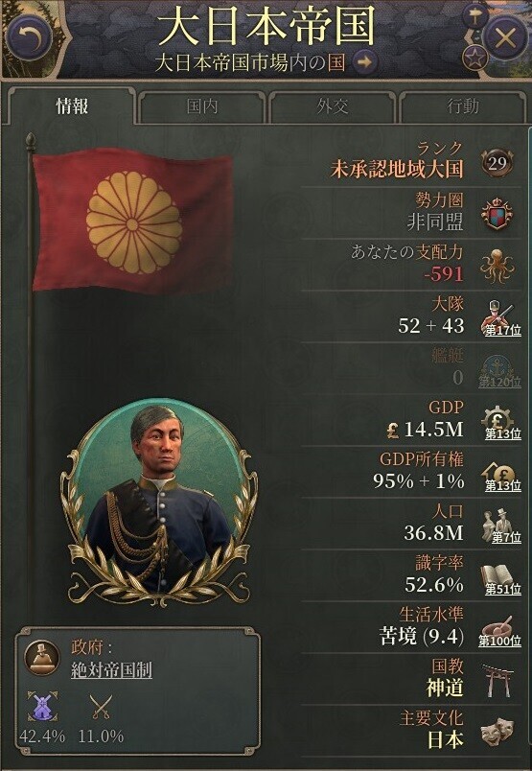532x771 pixels.
Task: Pin this country with the pin icon
Action: click(x=475, y=16)
